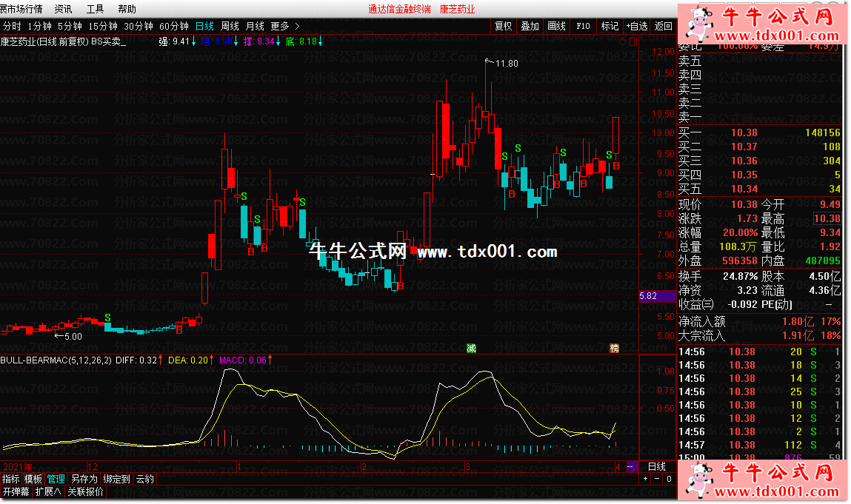Zoom in with the + button
Screen dimensions: 851x504
(x=645, y=479)
